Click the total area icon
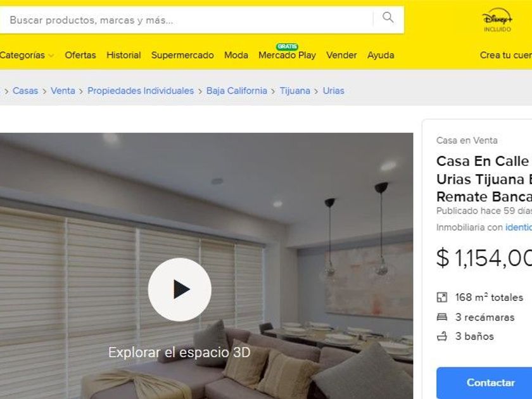The width and height of the screenshot is (532, 399). pos(442,298)
